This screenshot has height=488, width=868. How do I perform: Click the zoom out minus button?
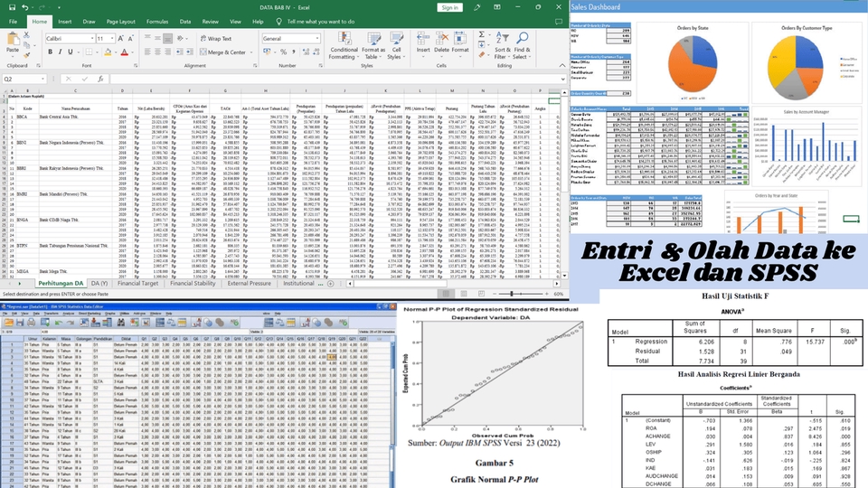click(494, 294)
